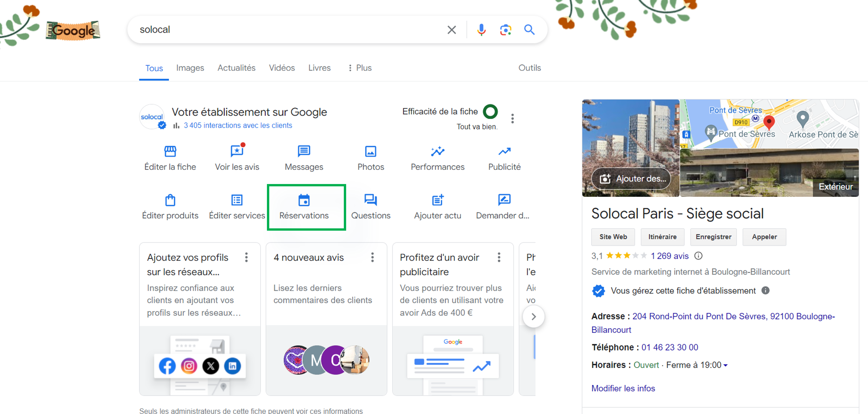868x414 pixels.
Task: Click the Solocal Paris - Siège social title
Action: [x=678, y=214]
